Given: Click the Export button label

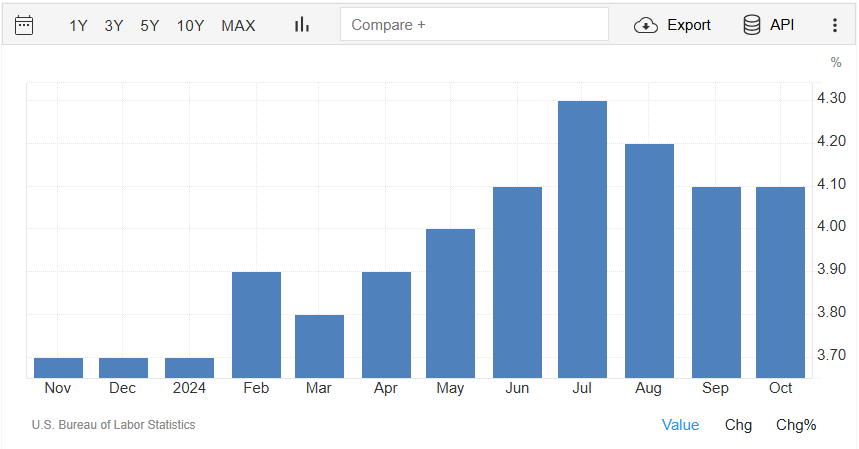Looking at the screenshot, I should click(x=689, y=25).
